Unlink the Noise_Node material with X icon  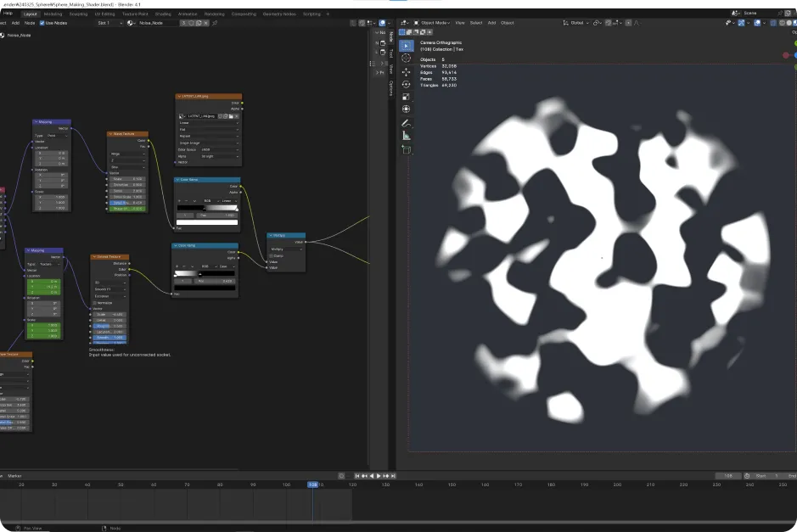[x=206, y=23]
